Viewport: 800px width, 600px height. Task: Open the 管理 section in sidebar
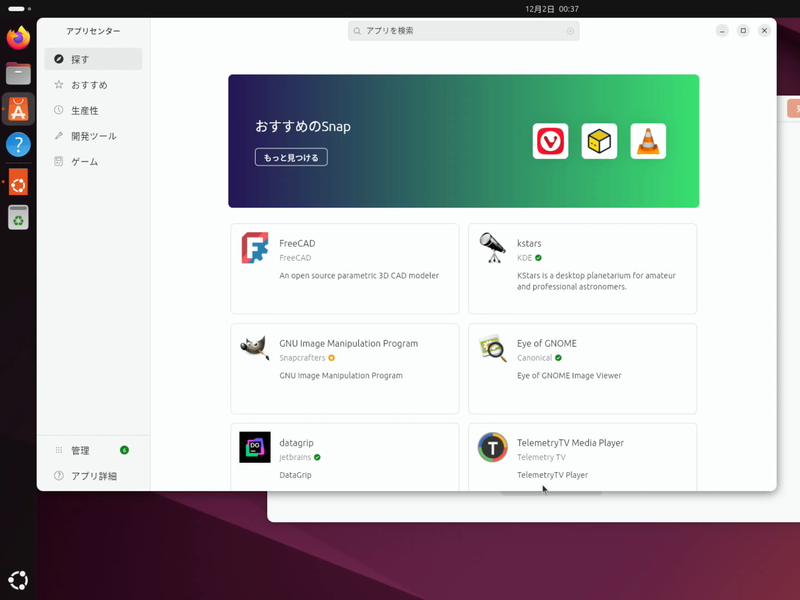pos(93,450)
